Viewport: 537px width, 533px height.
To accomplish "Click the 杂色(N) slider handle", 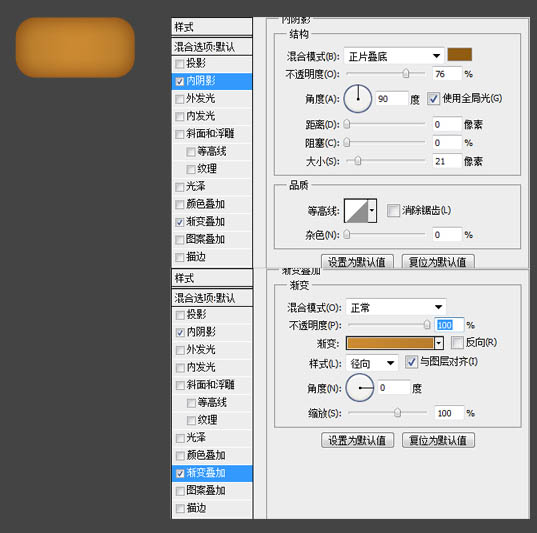I will [347, 234].
